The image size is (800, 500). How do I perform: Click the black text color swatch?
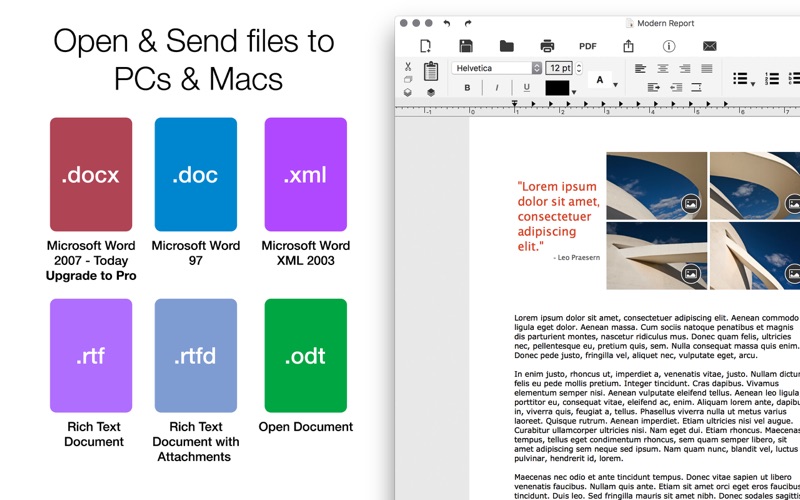click(557, 88)
